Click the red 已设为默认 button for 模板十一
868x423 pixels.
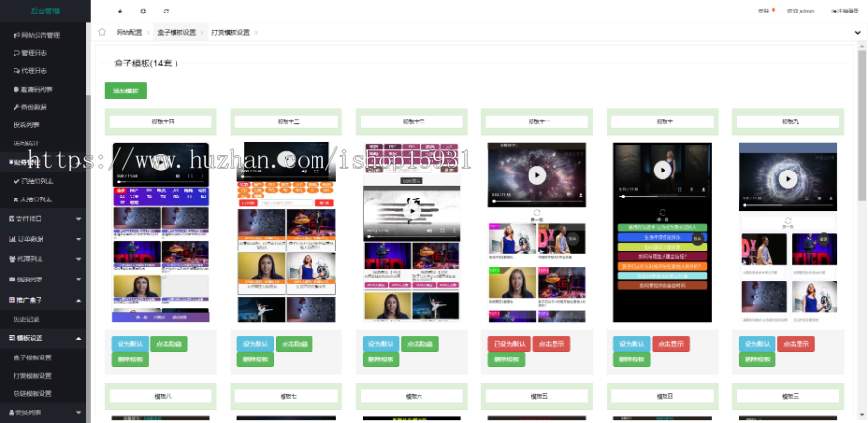click(509, 344)
